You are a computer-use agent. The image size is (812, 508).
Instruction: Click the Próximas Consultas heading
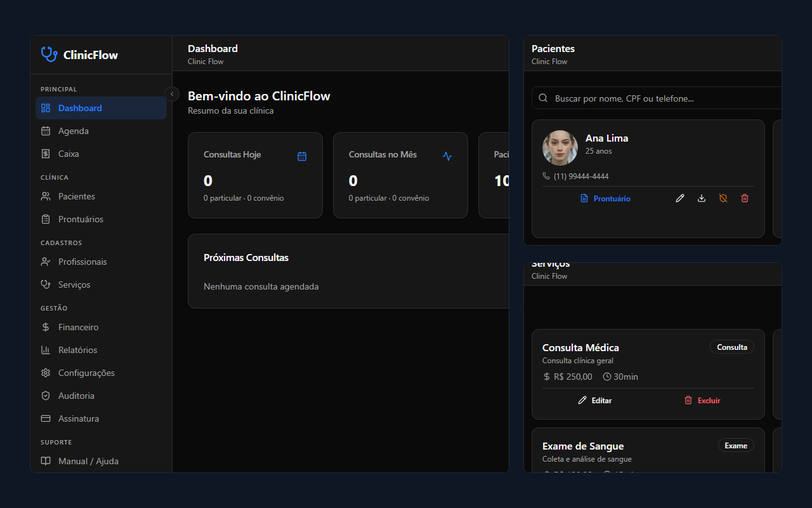(x=246, y=258)
